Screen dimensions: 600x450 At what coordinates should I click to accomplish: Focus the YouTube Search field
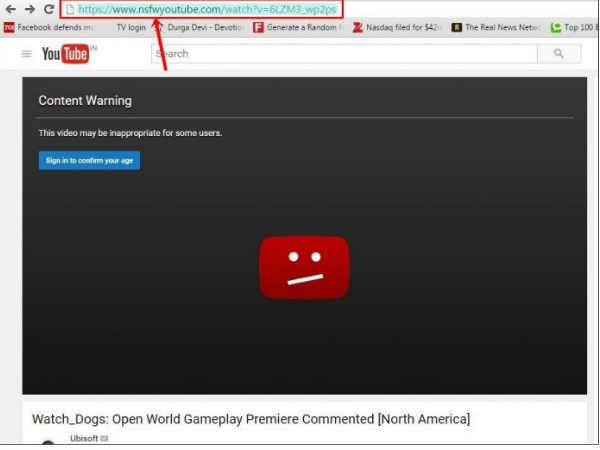pyautogui.click(x=344, y=54)
